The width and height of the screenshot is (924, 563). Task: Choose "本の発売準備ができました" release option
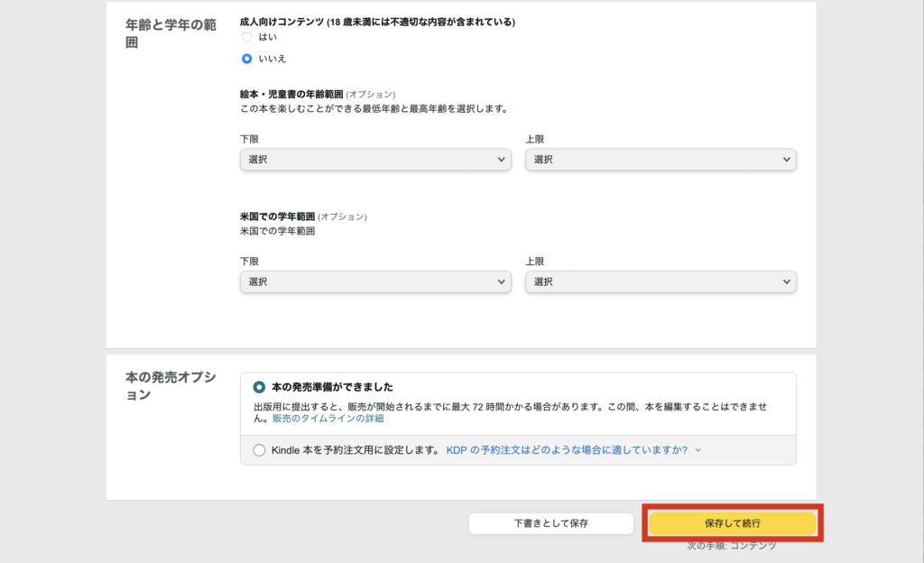[x=260, y=387]
